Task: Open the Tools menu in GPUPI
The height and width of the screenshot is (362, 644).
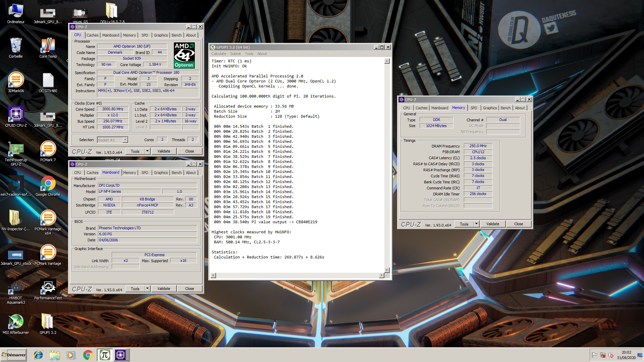Action: tap(249, 54)
